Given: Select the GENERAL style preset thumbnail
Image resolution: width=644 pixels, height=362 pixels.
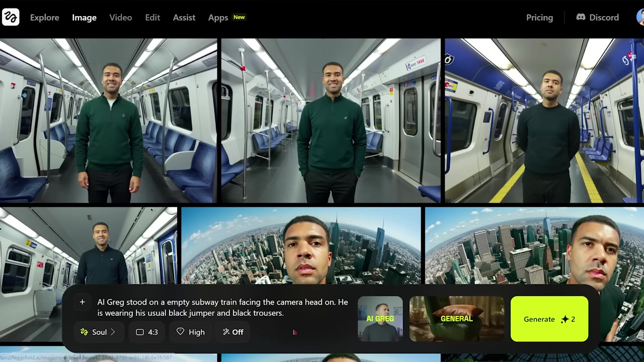Looking at the screenshot, I should (457, 319).
